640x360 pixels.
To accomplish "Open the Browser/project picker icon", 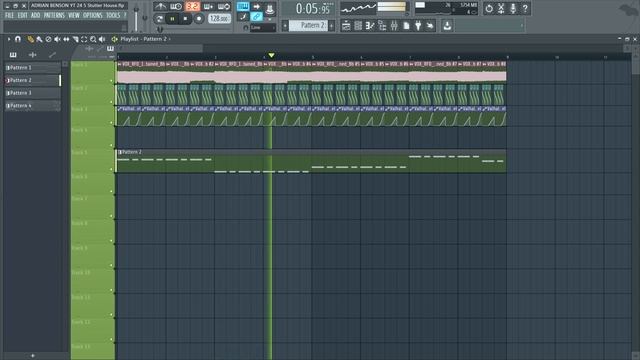I will 382,26.
